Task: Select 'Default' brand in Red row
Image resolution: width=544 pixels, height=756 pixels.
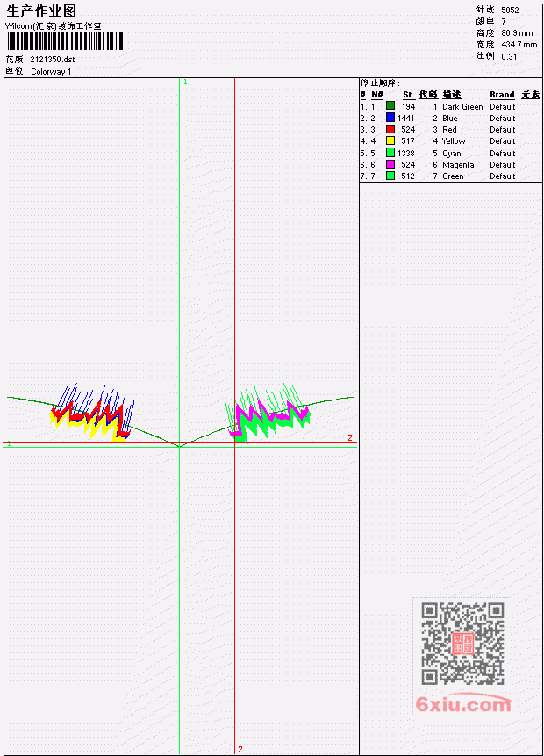Action: (503, 130)
